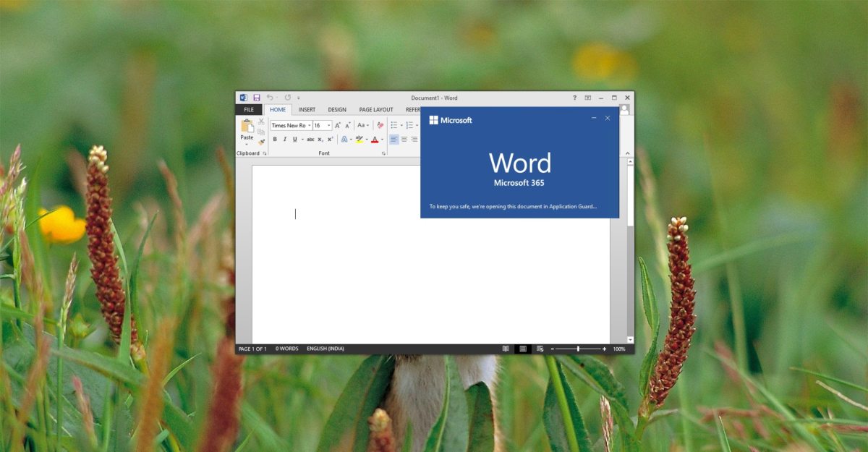
Task: Toggle Superscript formatting
Action: tap(331, 139)
